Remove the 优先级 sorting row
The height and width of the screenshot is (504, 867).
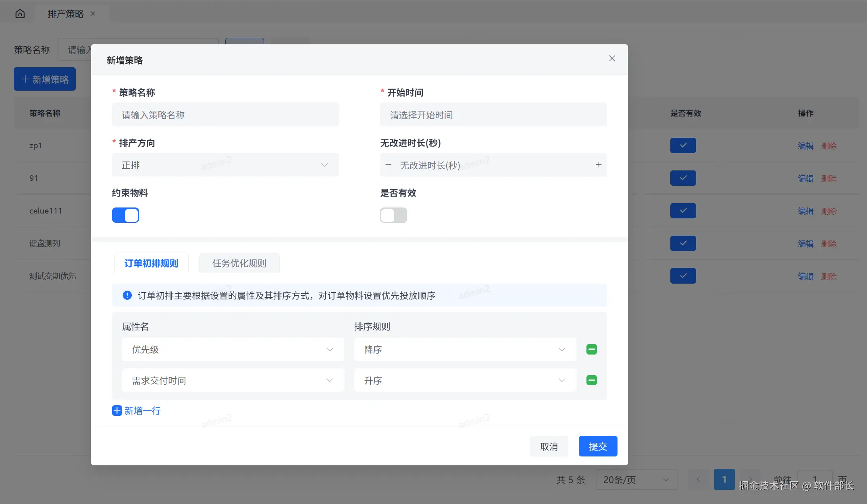pyautogui.click(x=591, y=349)
